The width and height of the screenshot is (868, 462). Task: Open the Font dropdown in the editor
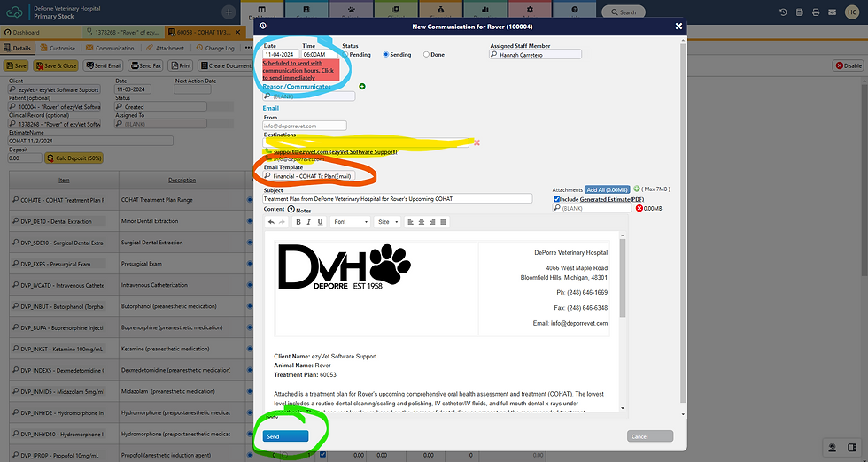tap(351, 222)
